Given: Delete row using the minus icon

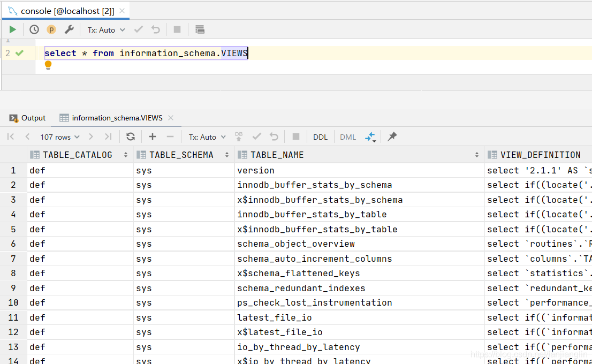Looking at the screenshot, I should click(170, 136).
